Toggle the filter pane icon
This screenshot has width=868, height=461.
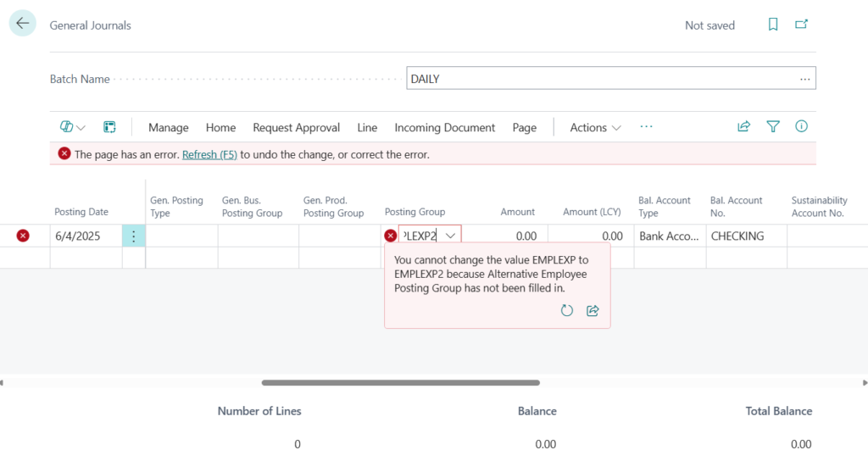click(x=773, y=126)
